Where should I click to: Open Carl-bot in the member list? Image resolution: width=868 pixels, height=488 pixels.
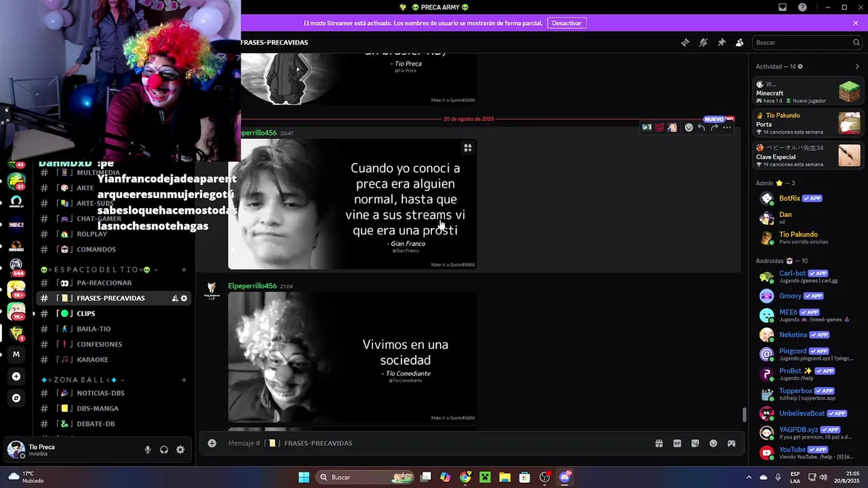[808, 277]
